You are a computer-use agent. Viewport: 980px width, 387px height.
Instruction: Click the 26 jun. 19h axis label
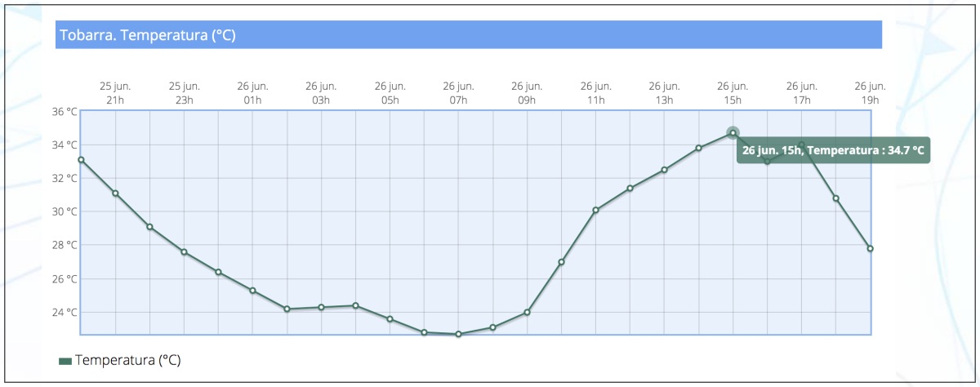coord(871,93)
